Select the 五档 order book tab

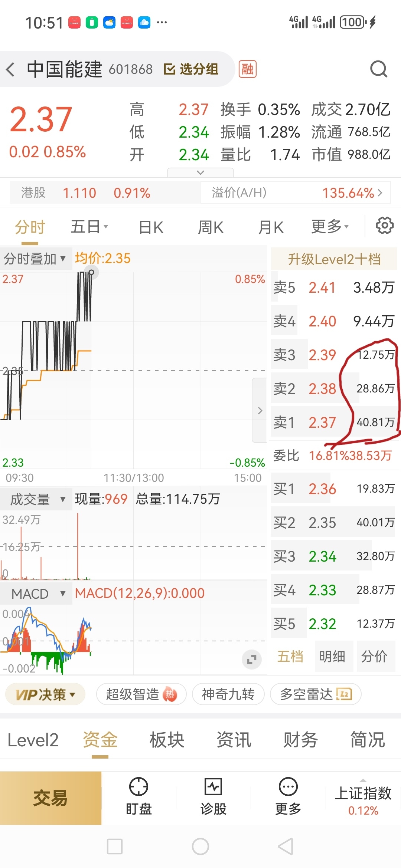pyautogui.click(x=290, y=657)
